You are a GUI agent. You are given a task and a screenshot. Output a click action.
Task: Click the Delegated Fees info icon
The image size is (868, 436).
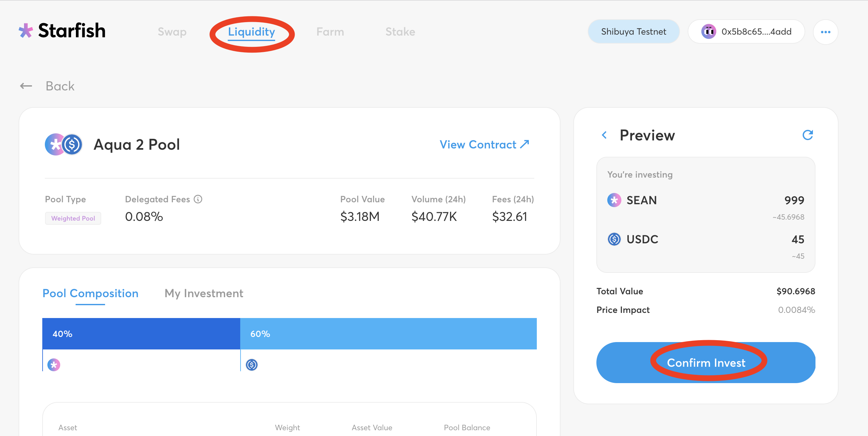tap(198, 199)
